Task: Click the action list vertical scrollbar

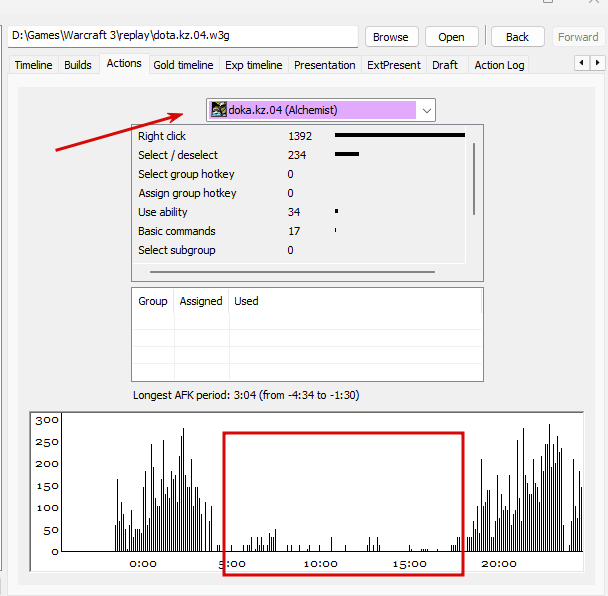Action: tap(474, 179)
